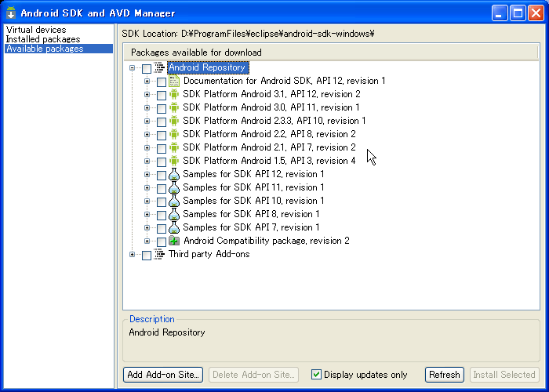Expand the SDK Platform Android 2.1 node

tap(147, 147)
